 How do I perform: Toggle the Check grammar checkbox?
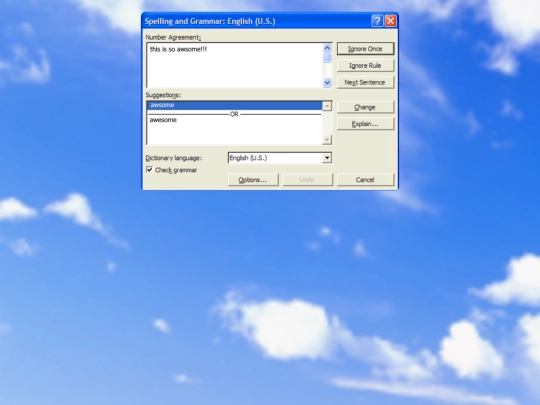tap(149, 169)
